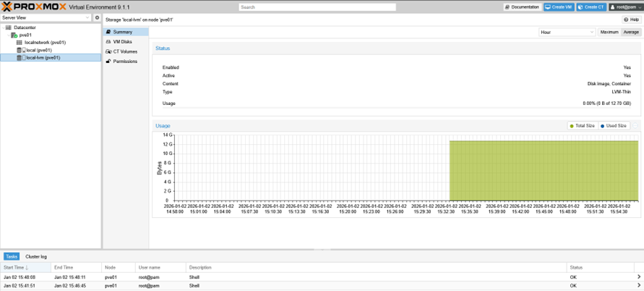Image resolution: width=644 pixels, height=291 pixels.
Task: Click the local storage icon
Action: point(21,50)
